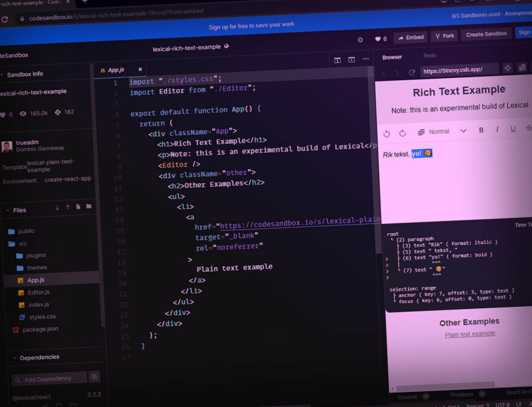Toggle underline formatting in the editor

coord(513,129)
